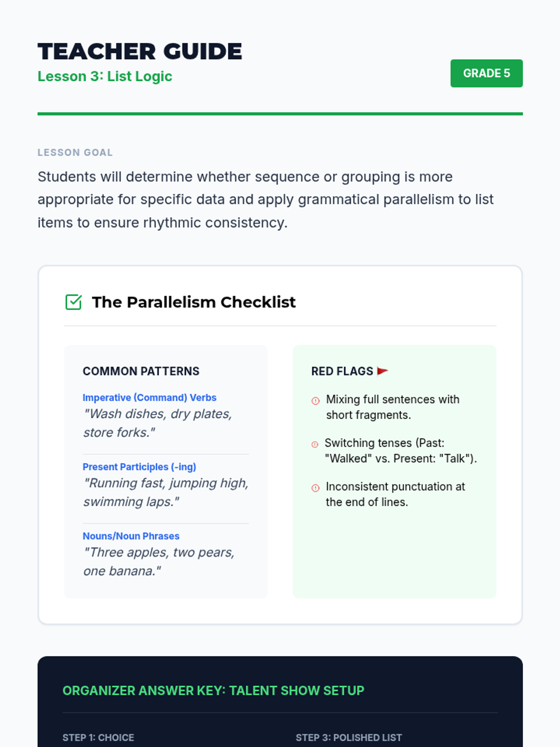
Task: Select the Nouns/Noun Phrases heading
Action: click(131, 536)
